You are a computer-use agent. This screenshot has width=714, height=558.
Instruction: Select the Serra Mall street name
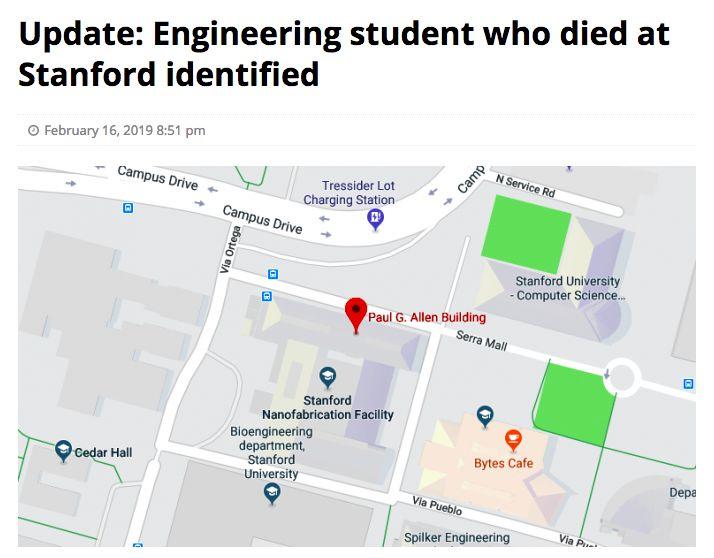482,342
